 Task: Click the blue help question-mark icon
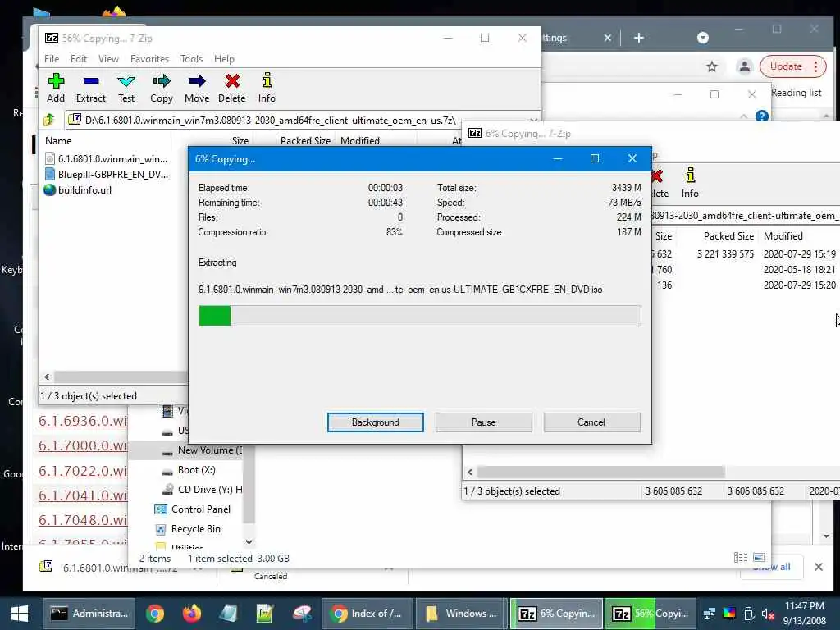762,116
